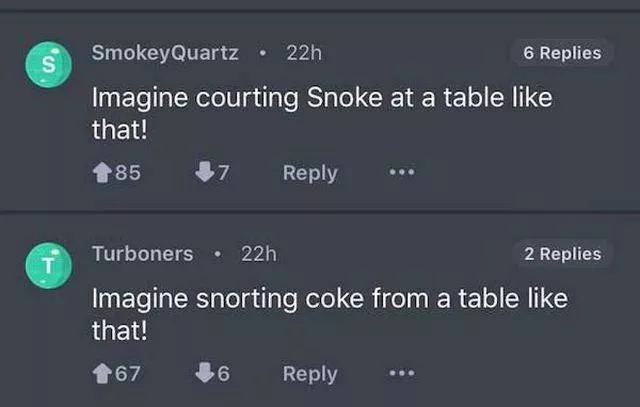Visit Turboners' profile via username
640x407 pixels.
[x=143, y=254]
